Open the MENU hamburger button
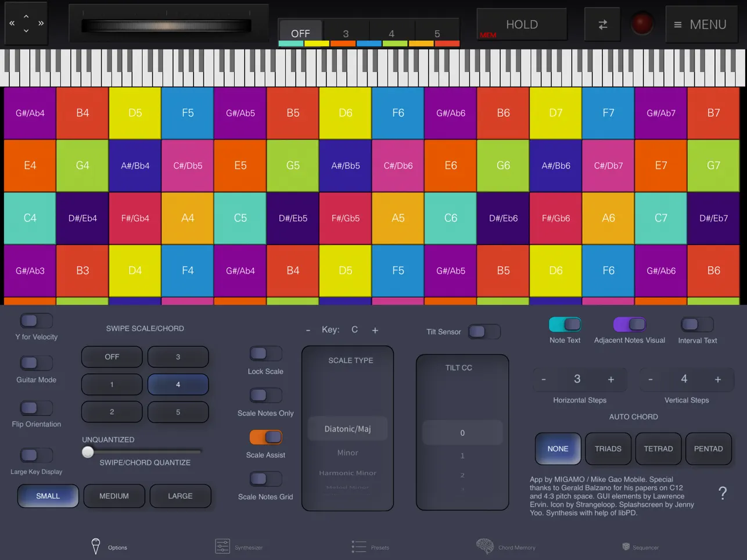This screenshot has height=560, width=747. tap(702, 24)
